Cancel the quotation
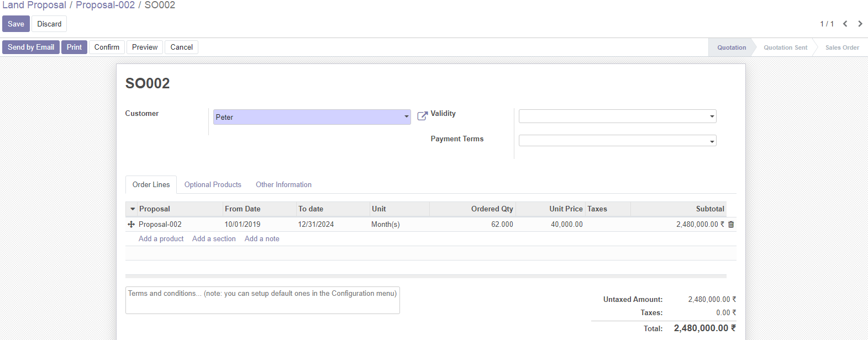This screenshot has height=340, width=868. [181, 47]
